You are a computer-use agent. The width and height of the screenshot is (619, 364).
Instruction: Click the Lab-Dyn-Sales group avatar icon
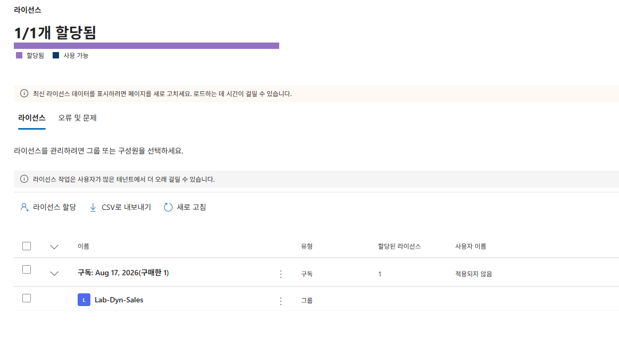click(x=84, y=300)
